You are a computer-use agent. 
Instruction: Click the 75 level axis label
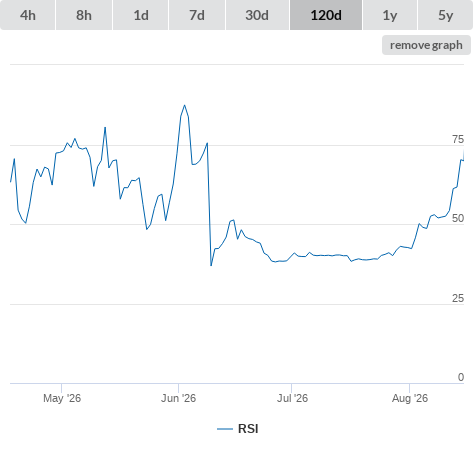[458, 139]
